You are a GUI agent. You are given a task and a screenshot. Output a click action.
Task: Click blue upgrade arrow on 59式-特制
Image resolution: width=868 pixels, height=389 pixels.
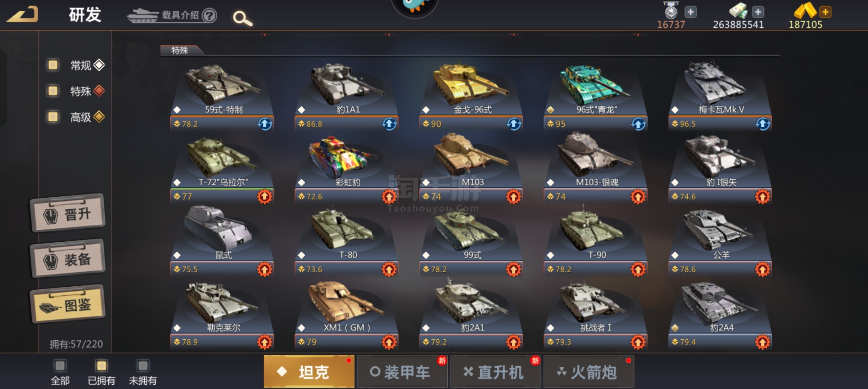265,124
